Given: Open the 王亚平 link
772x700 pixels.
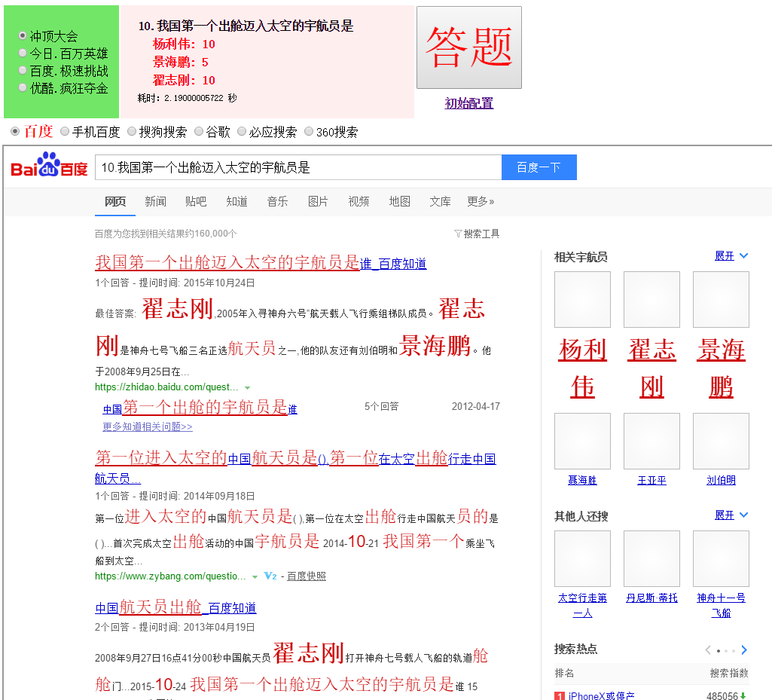Looking at the screenshot, I should pos(651,480).
